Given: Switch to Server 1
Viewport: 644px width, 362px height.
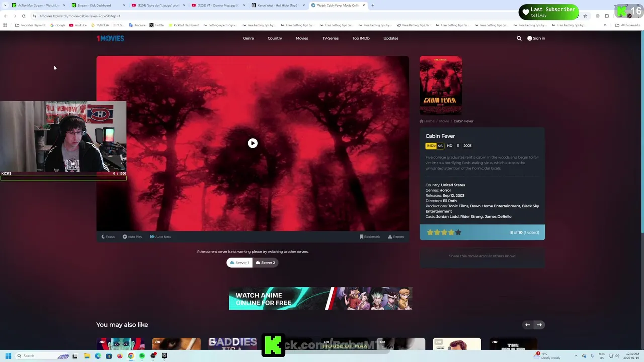Looking at the screenshot, I should 239,262.
